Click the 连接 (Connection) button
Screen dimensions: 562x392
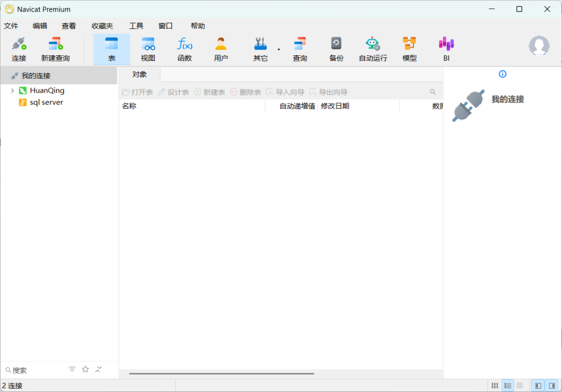pos(19,49)
